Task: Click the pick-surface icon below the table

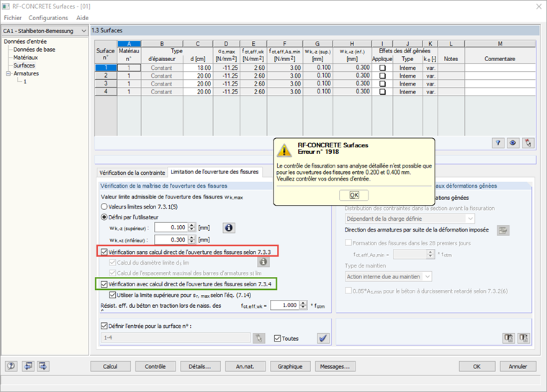Action: click(x=528, y=143)
